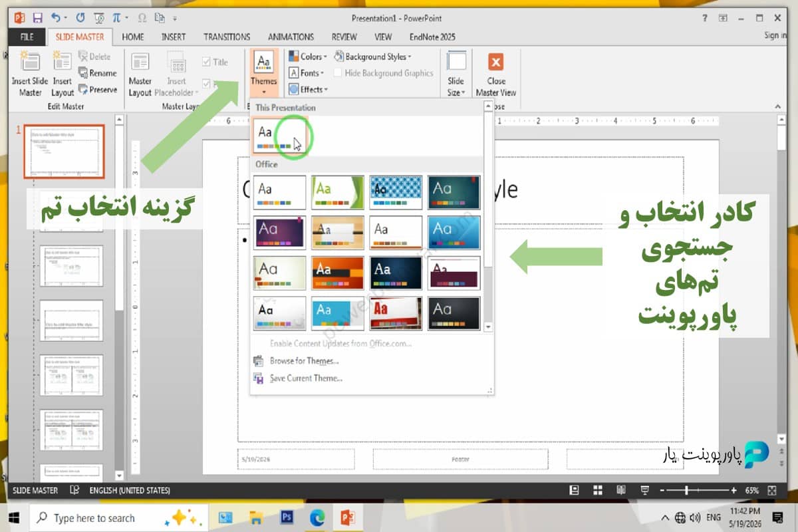Click the pi equation icon in title bar
The width and height of the screenshot is (798, 532).
click(117, 17)
